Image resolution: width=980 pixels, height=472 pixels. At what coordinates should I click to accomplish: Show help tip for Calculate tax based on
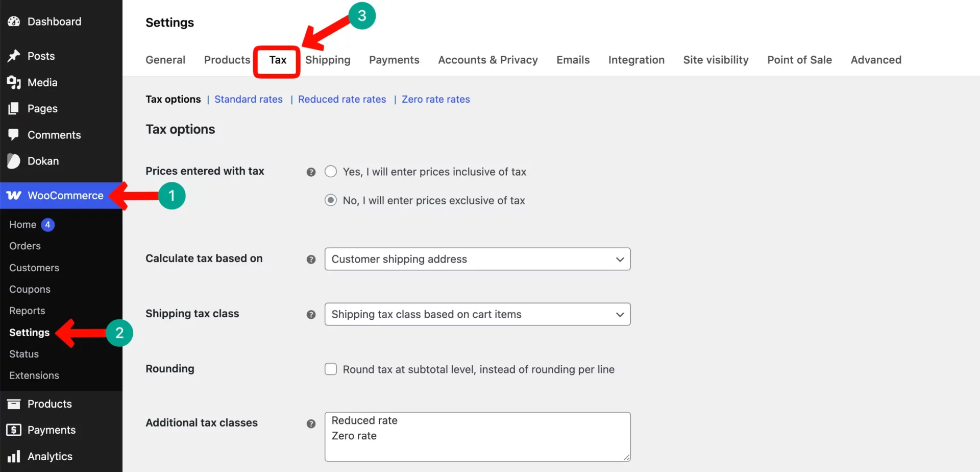point(311,259)
